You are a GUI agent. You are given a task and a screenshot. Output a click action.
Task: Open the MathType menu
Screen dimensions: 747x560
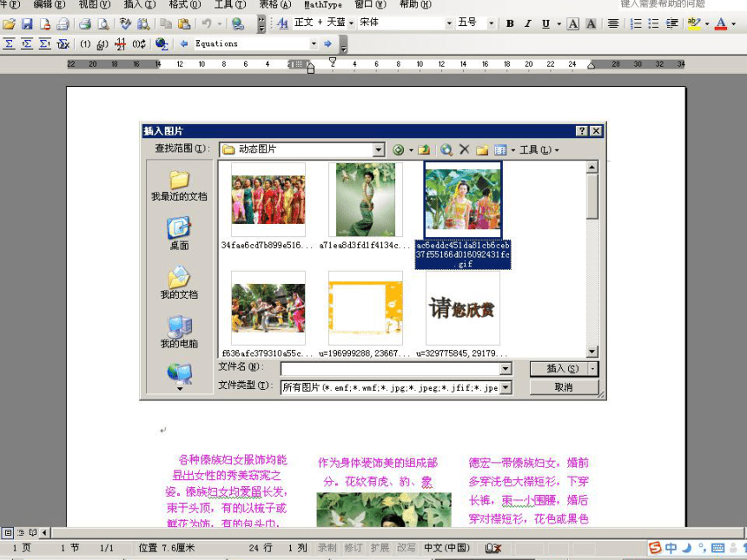[x=323, y=4]
